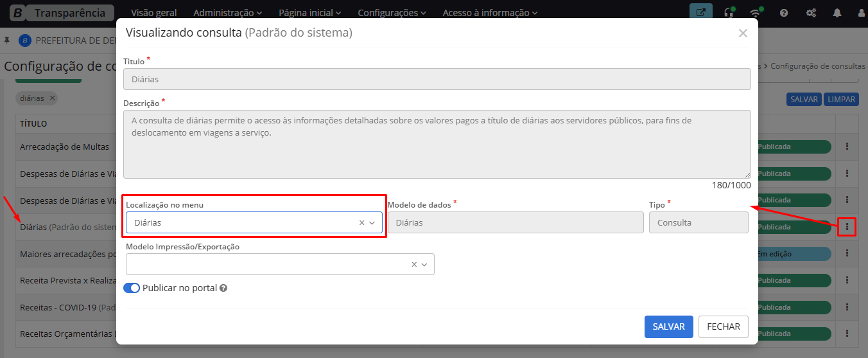This screenshot has height=358, width=868.
Task: Click the Em edição status badge
Action: point(794,254)
